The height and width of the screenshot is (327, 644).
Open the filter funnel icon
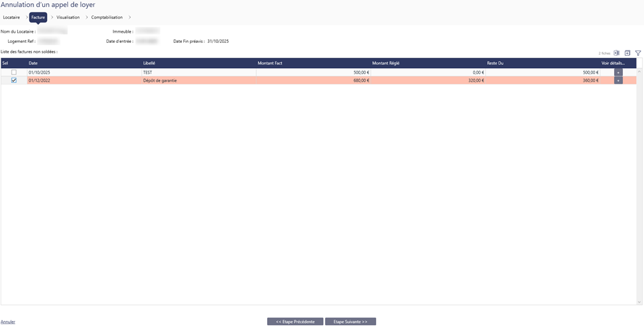click(638, 52)
